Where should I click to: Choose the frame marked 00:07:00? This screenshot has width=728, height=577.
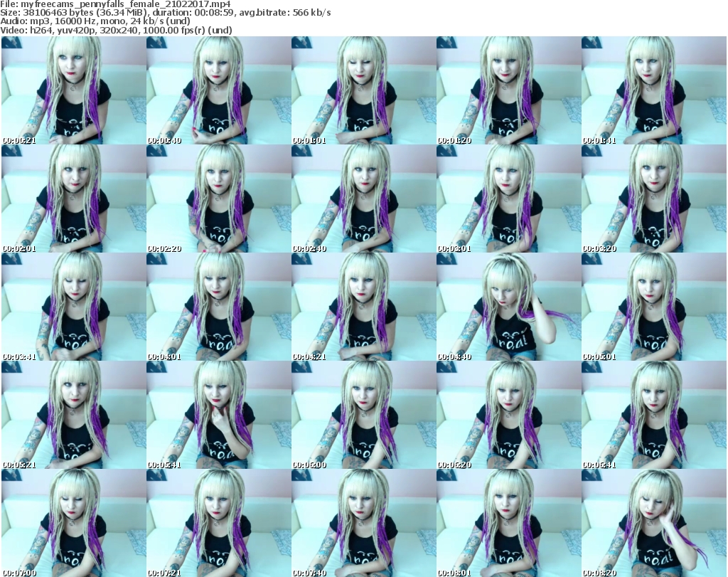coord(74,523)
